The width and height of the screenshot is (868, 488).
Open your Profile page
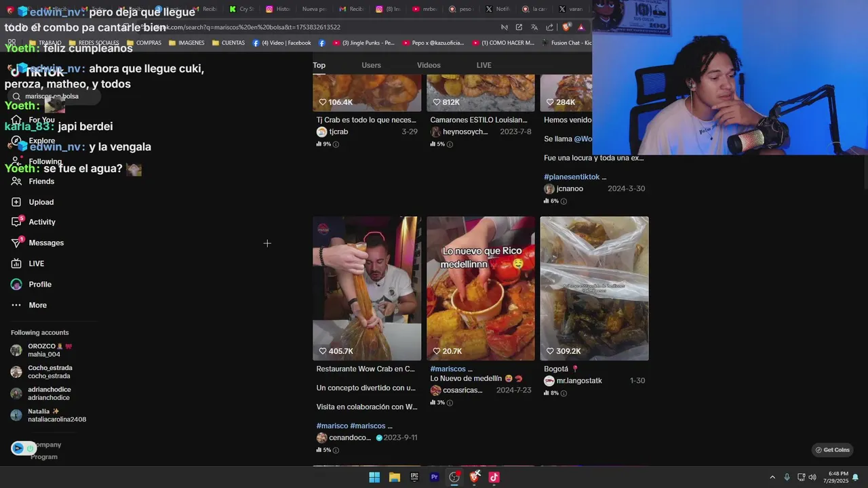coord(31,285)
